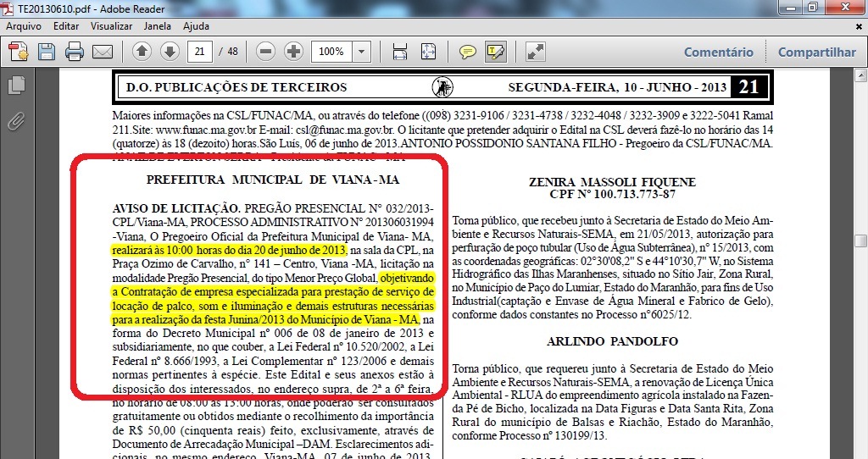The height and width of the screenshot is (459, 868).
Task: Save the document with the floppy disk icon
Action: coord(46,52)
